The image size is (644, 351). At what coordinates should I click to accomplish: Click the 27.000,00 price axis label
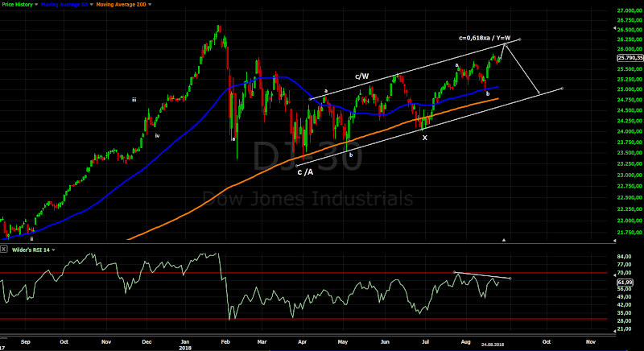tap(630, 10)
